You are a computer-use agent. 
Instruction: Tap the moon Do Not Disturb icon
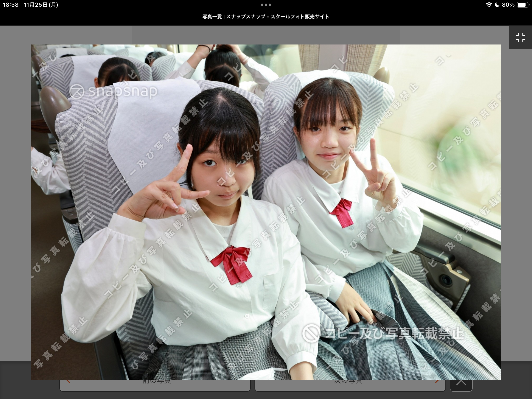pos(497,5)
